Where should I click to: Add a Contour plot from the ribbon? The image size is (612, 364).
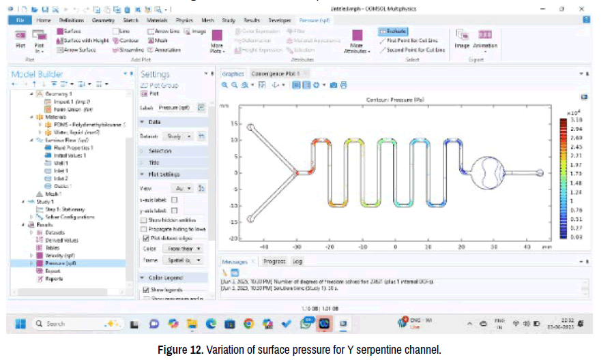124,40
